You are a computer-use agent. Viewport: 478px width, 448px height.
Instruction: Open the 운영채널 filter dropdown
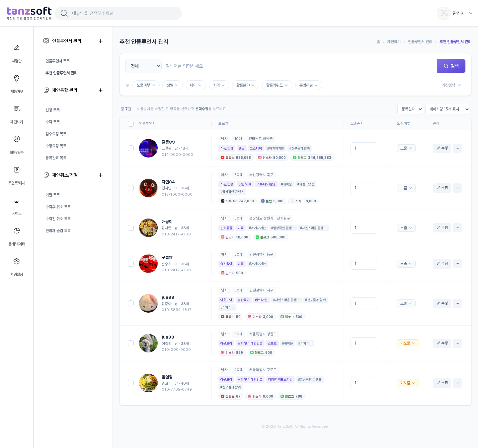coord(309,85)
